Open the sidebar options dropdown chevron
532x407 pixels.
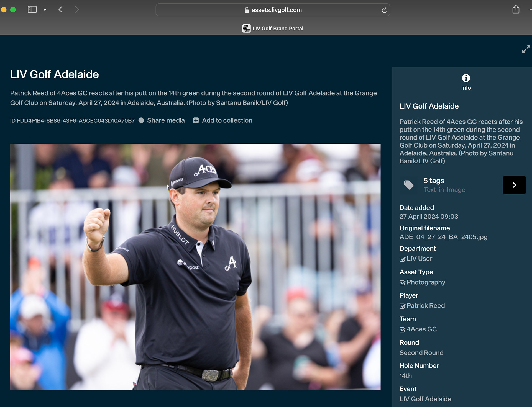[45, 10]
